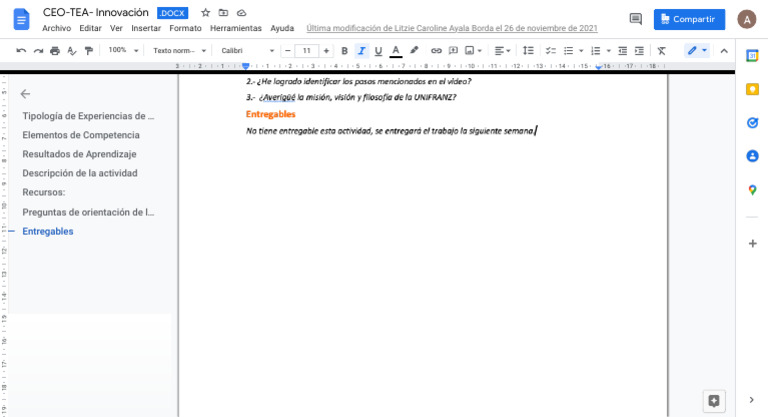Click the Google Docs home icon
Viewport: 768px width, 417px height.
21,20
